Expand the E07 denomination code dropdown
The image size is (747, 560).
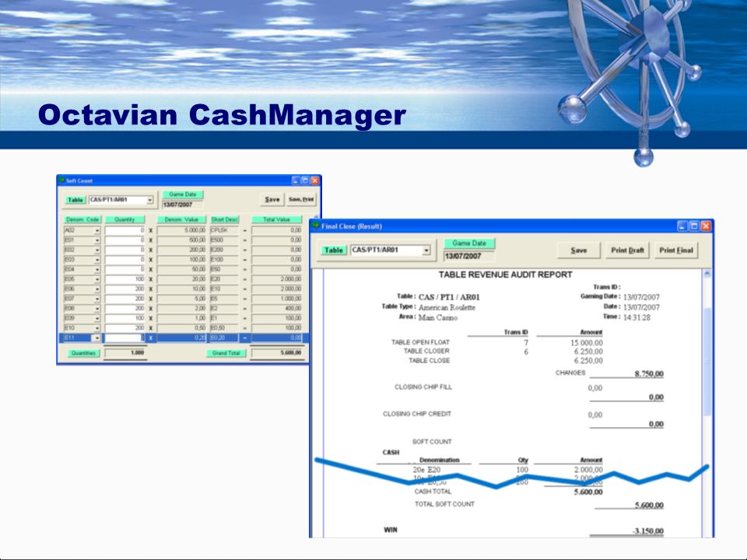click(97, 299)
